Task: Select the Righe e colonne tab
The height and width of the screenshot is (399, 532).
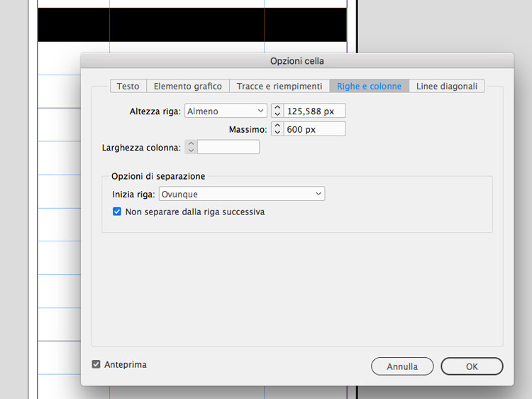Action: tap(369, 86)
